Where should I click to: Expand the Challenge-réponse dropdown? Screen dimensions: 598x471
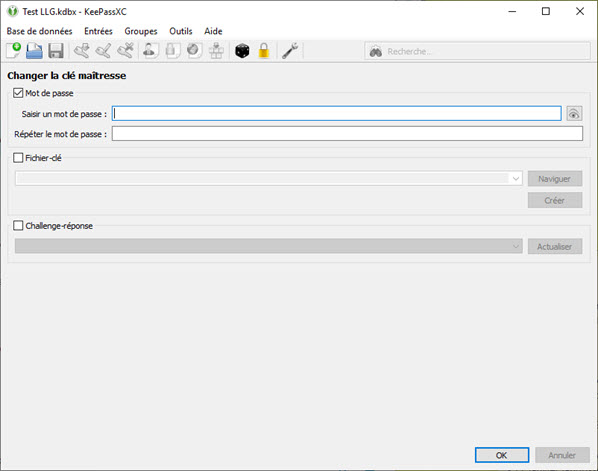pyautogui.click(x=516, y=246)
